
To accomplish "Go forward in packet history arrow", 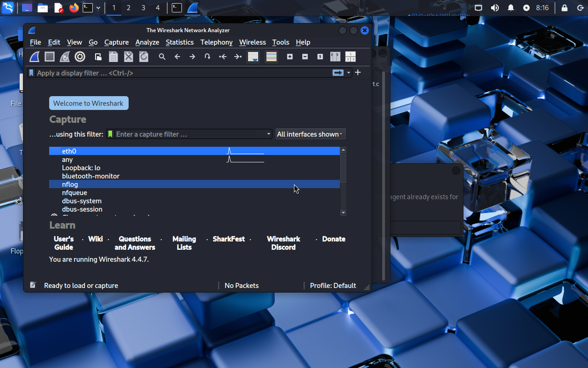I will (x=192, y=57).
